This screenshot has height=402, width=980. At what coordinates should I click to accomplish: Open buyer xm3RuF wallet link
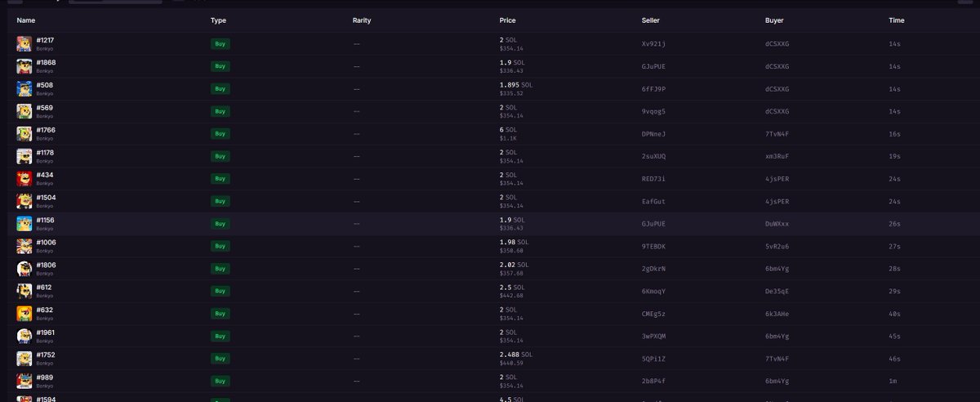click(x=777, y=156)
